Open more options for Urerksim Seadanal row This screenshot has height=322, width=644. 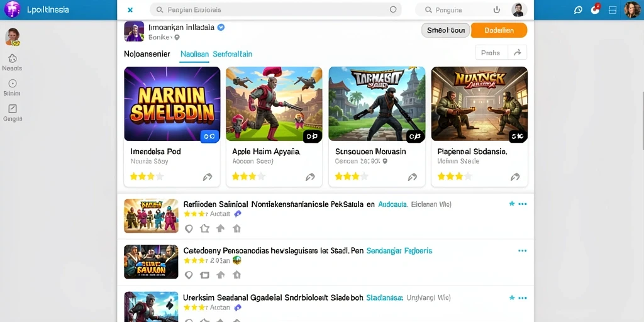[523, 297]
